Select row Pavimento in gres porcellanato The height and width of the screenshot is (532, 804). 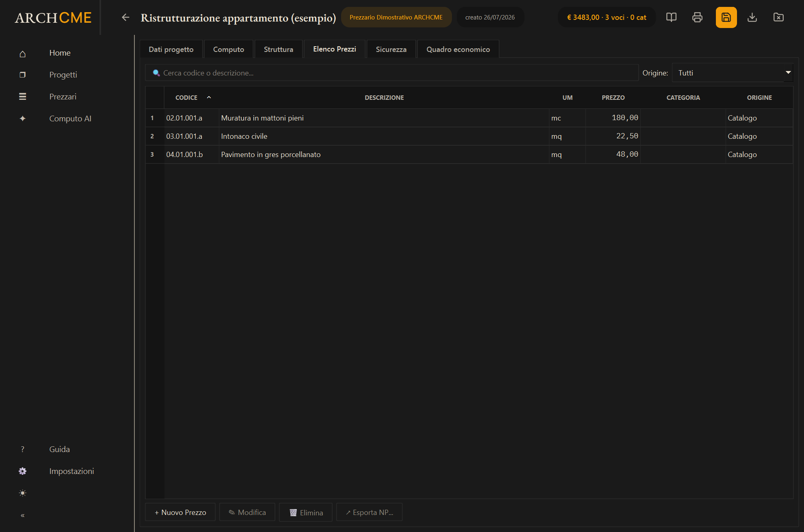pyautogui.click(x=469, y=155)
